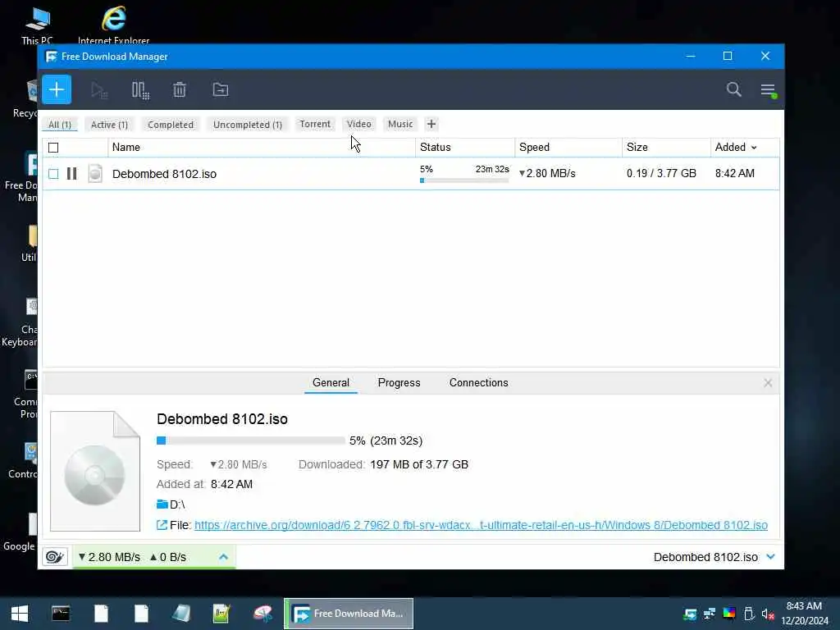Open the Internet Explorer desktop icon
The width and height of the screenshot is (840, 630).
(x=113, y=25)
